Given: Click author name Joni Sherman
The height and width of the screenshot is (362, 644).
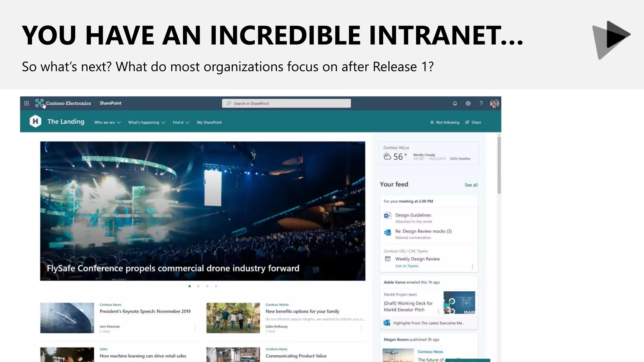Looking at the screenshot, I should pyautogui.click(x=110, y=326).
